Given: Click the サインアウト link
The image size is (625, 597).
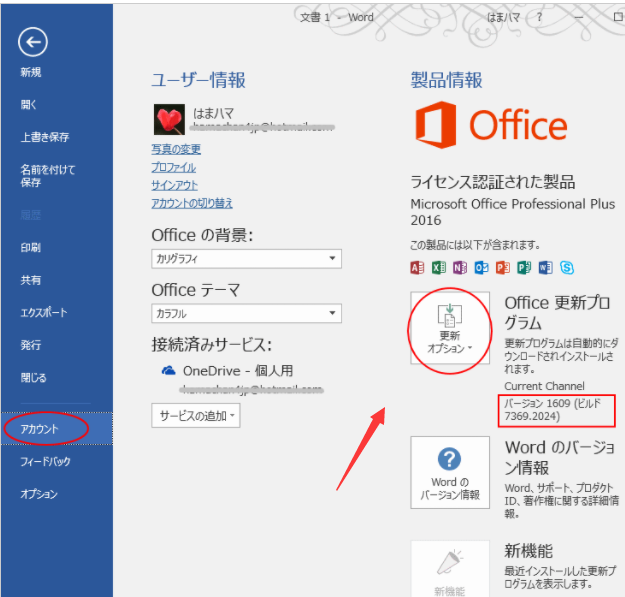Looking at the screenshot, I should (x=174, y=185).
